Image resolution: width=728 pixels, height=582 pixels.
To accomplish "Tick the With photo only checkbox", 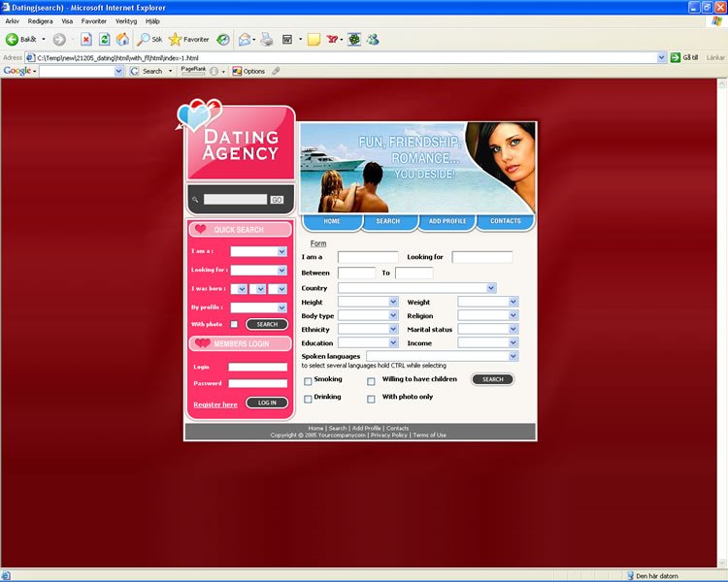I will pos(371,399).
